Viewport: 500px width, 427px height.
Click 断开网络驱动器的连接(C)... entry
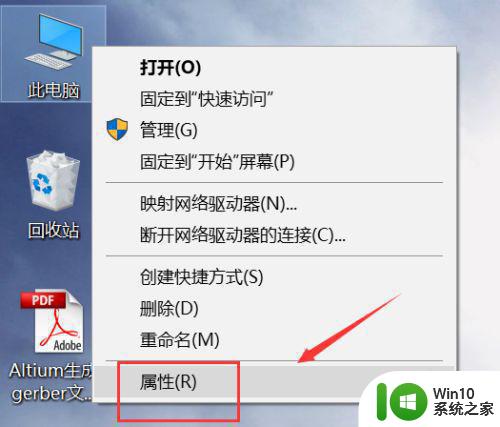tap(243, 235)
